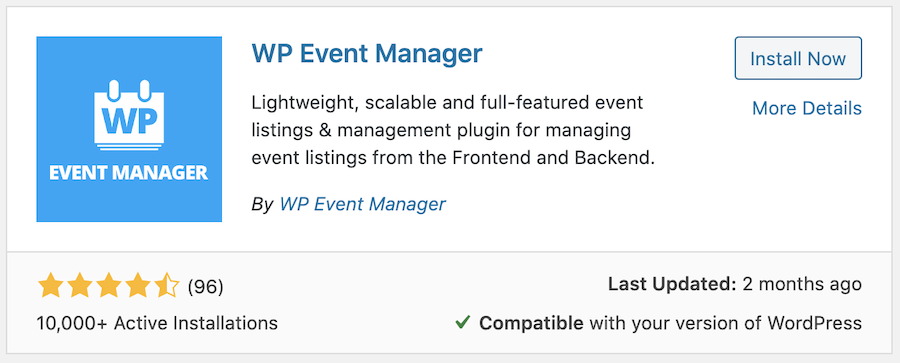Open the More Details link
The height and width of the screenshot is (363, 900).
(806, 108)
